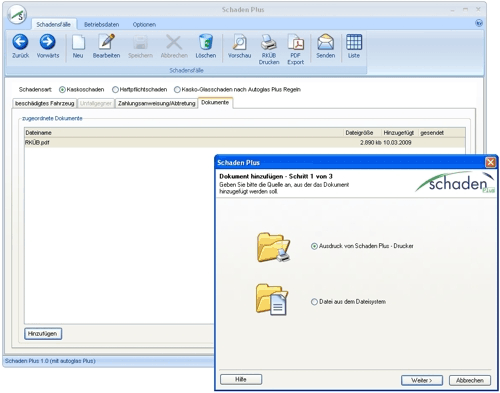Select Haftpflichtschaden radio button
500x393 pixels.
click(x=115, y=90)
